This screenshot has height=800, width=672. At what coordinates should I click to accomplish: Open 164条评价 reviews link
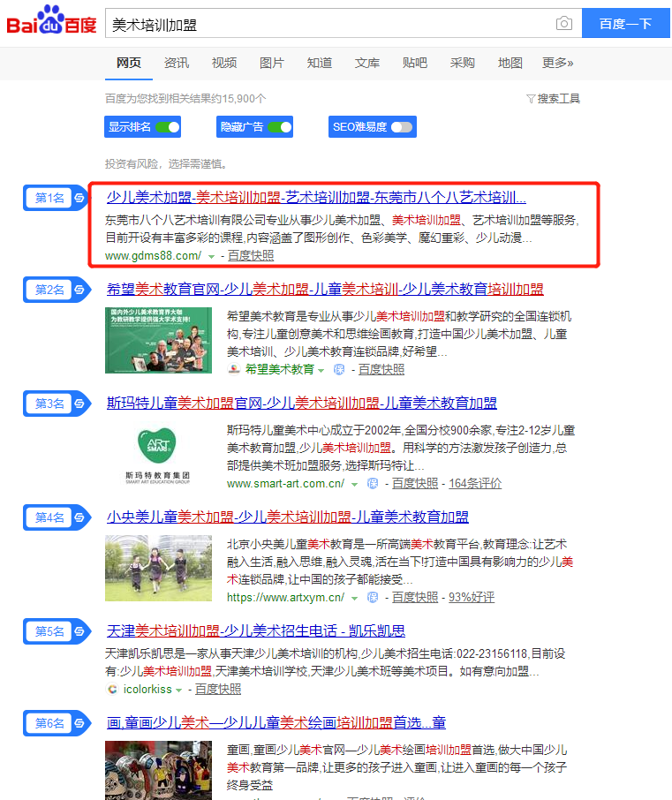click(x=475, y=483)
